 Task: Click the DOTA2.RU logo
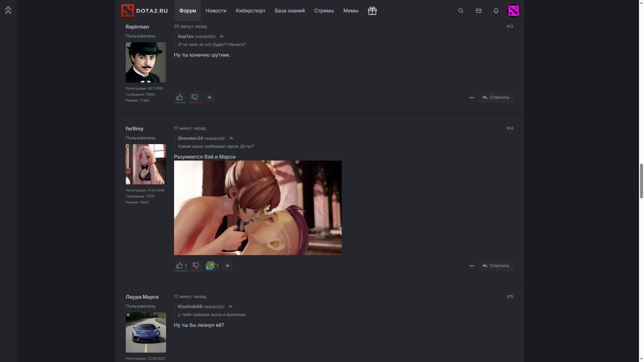[x=144, y=11]
